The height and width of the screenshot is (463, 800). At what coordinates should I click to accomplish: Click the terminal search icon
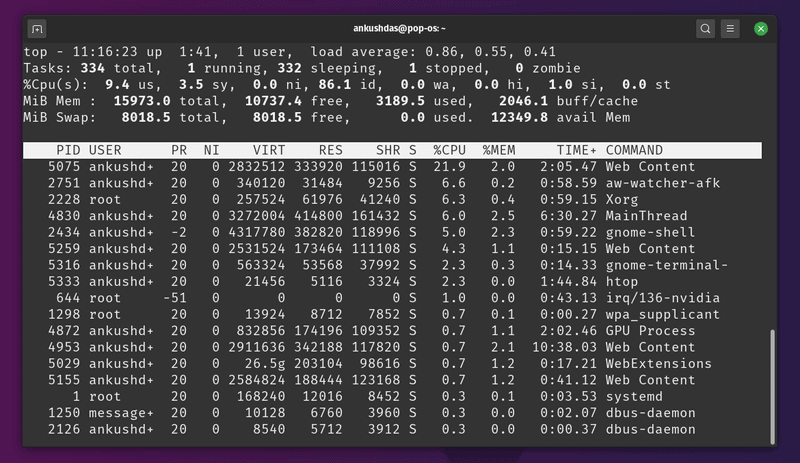(706, 29)
